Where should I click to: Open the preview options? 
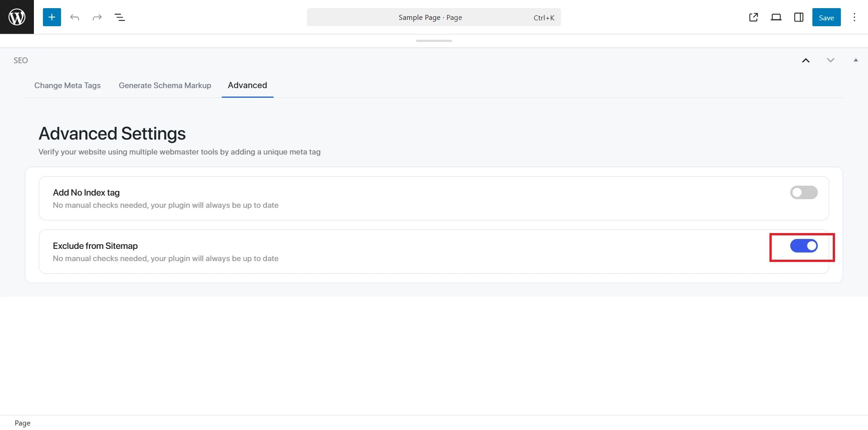pos(776,17)
